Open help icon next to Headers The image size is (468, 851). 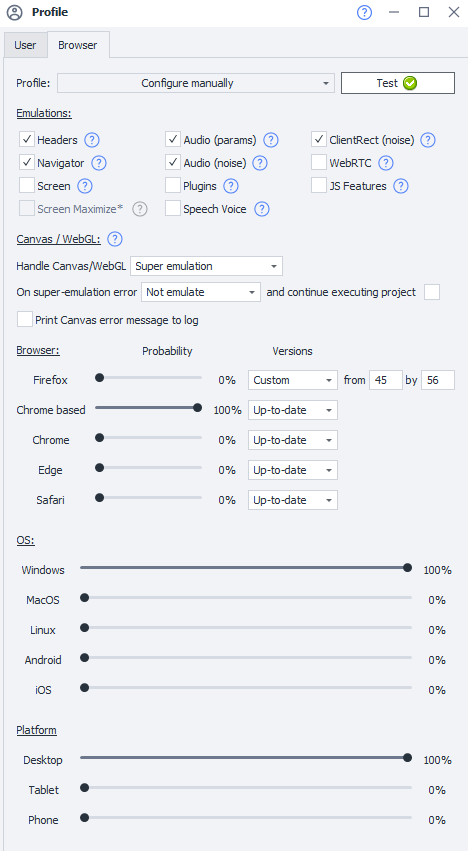92,140
